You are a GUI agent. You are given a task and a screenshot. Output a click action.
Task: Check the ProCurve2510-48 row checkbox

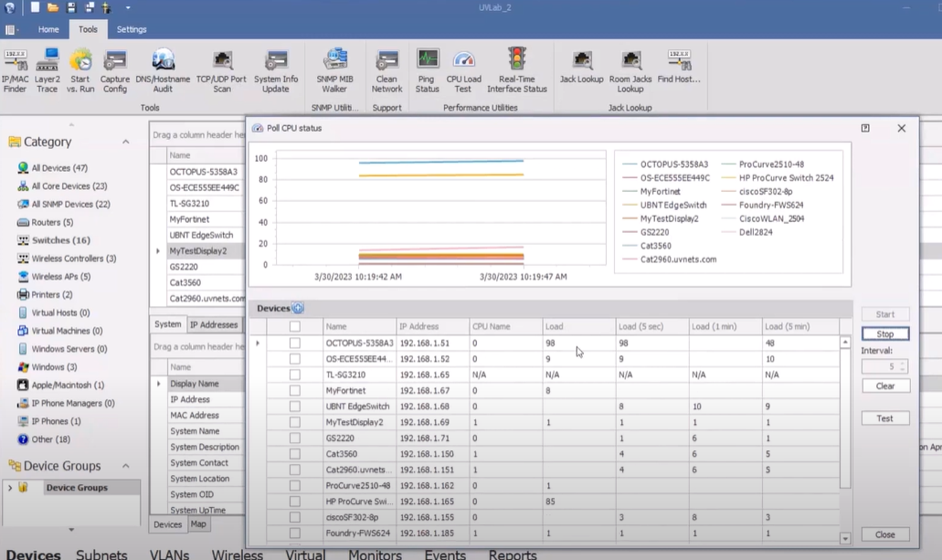(294, 485)
